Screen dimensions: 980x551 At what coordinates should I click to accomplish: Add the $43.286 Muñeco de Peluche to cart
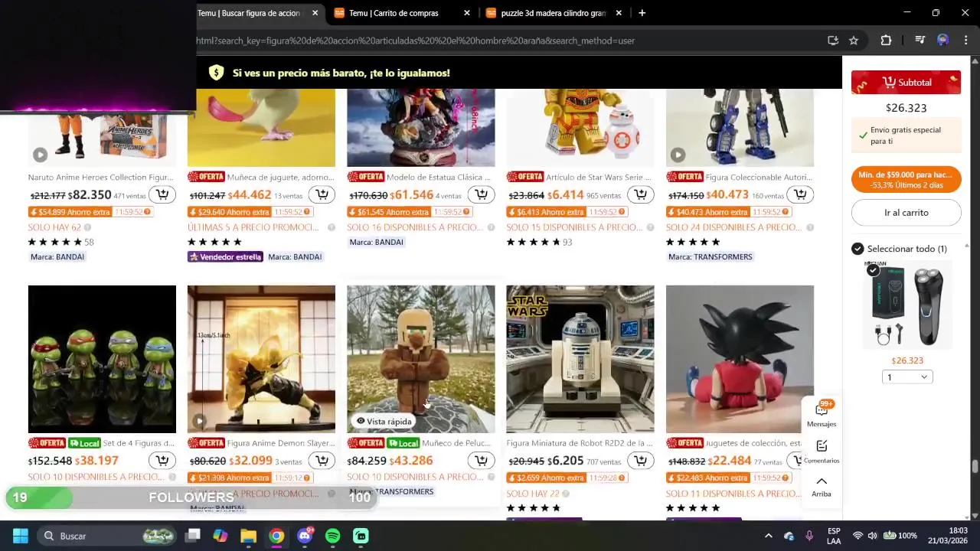pyautogui.click(x=482, y=460)
